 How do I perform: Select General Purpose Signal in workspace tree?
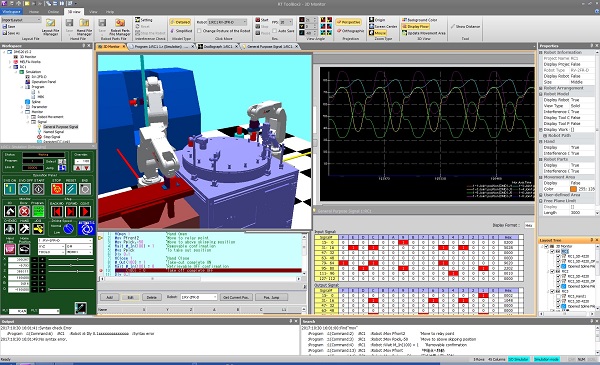[60, 127]
